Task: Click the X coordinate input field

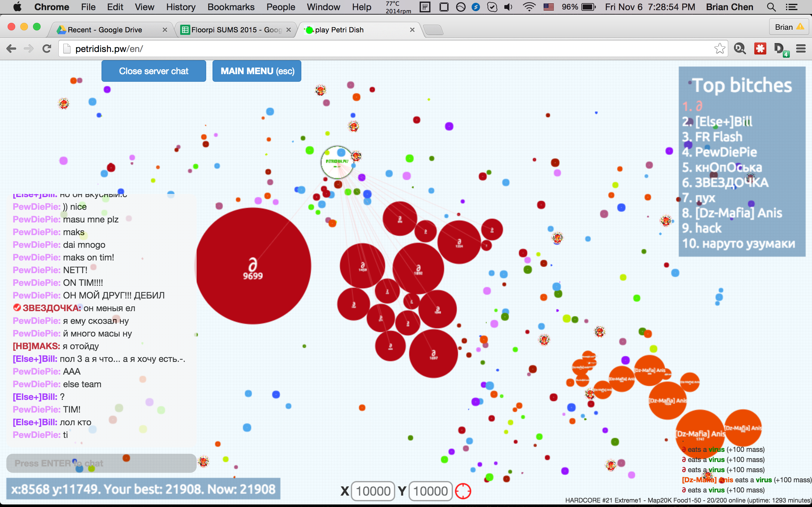Action: [x=373, y=491]
